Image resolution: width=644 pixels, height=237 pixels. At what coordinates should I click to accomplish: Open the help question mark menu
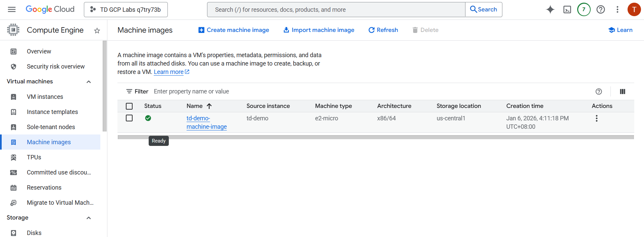[x=600, y=9]
